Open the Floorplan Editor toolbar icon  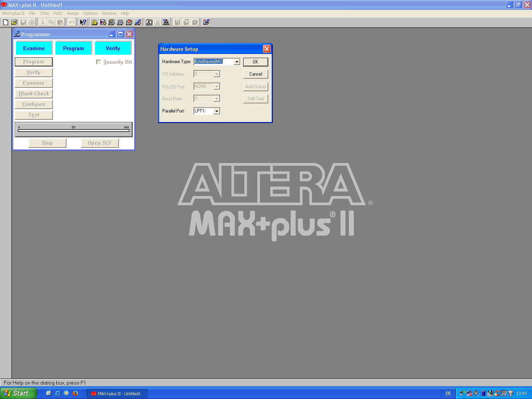pyautogui.click(x=103, y=22)
